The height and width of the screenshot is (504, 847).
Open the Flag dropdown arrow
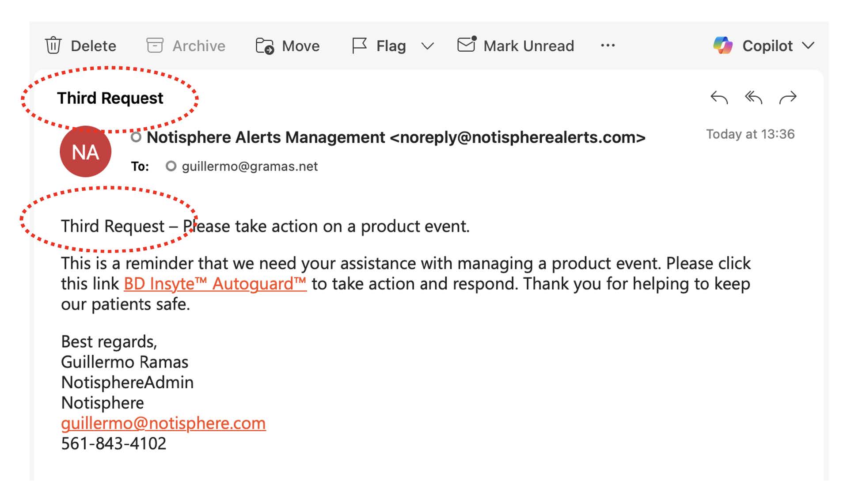[427, 46]
